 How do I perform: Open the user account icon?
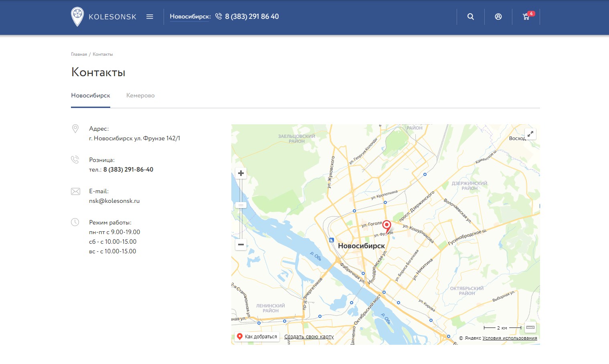pos(498,17)
